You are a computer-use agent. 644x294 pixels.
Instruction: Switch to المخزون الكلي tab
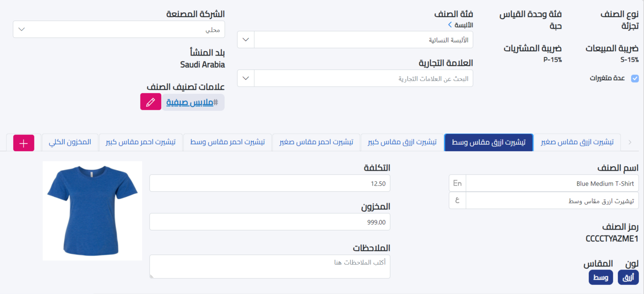pyautogui.click(x=70, y=142)
